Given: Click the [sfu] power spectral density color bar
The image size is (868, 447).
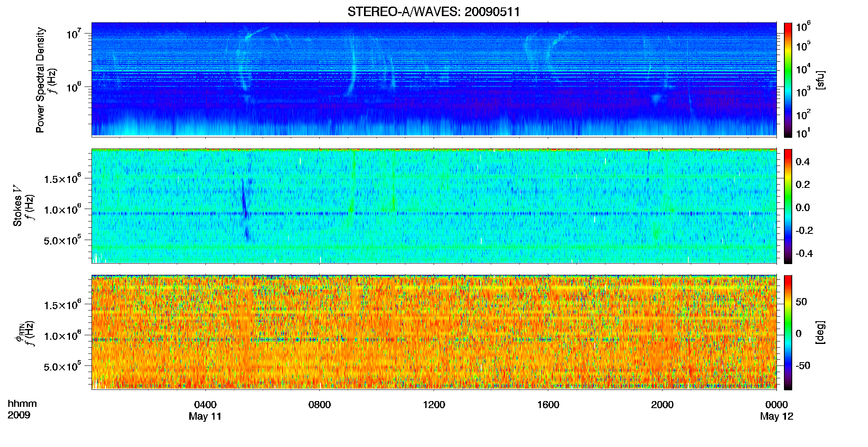Looking at the screenshot, I should [788, 80].
